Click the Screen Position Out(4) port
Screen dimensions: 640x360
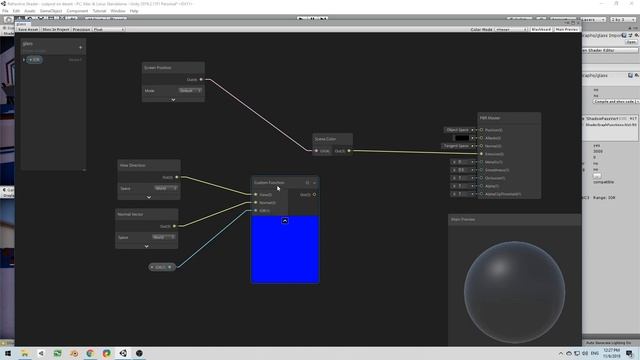click(201, 80)
